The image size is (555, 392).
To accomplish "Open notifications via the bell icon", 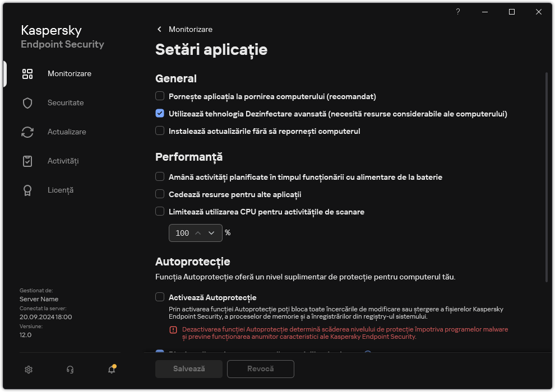I will coord(111,370).
